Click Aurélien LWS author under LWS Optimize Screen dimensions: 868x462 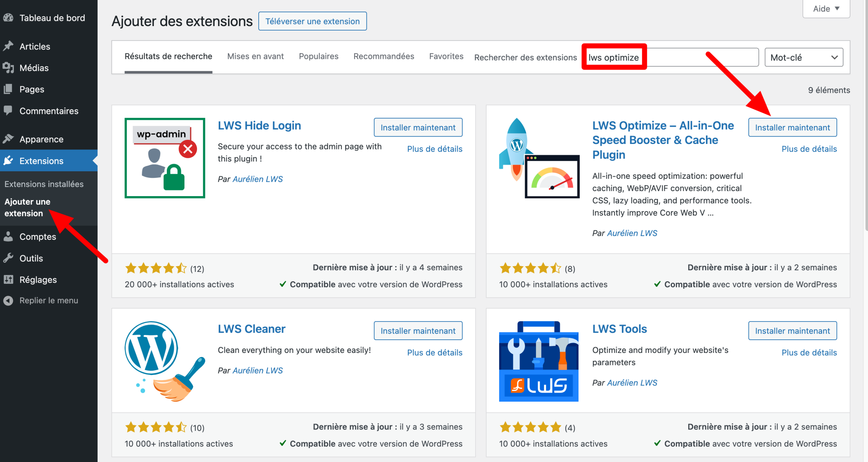point(632,233)
